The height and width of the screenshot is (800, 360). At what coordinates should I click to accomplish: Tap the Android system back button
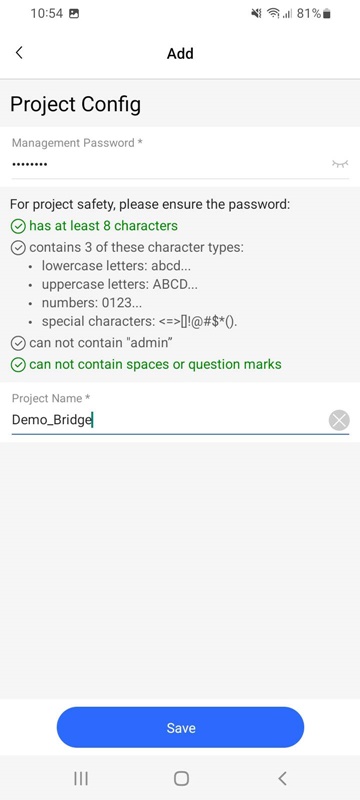click(x=282, y=779)
